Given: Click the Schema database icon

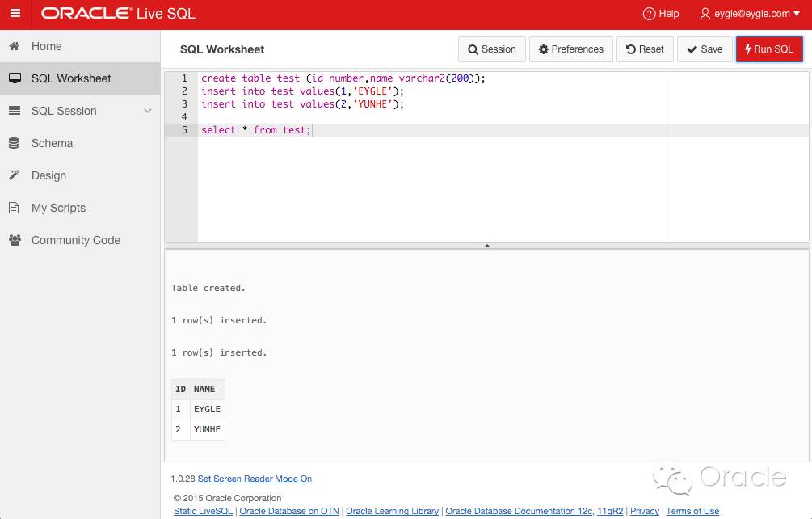Looking at the screenshot, I should (x=14, y=143).
